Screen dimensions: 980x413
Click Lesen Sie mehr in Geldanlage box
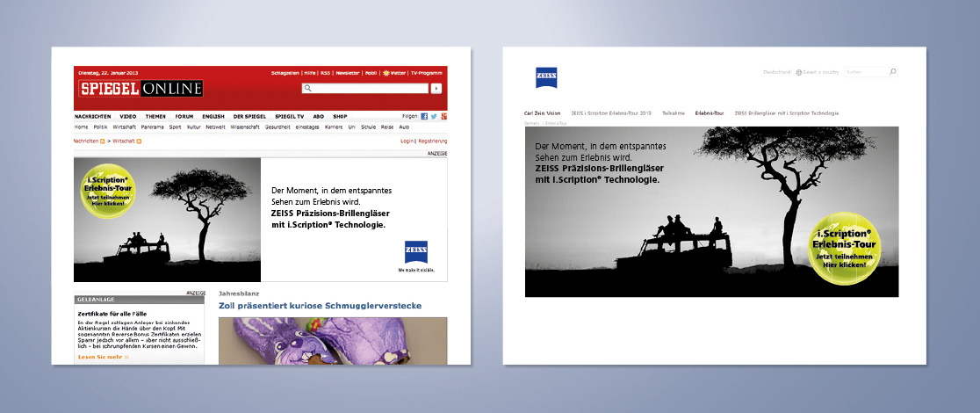pyautogui.click(x=103, y=358)
